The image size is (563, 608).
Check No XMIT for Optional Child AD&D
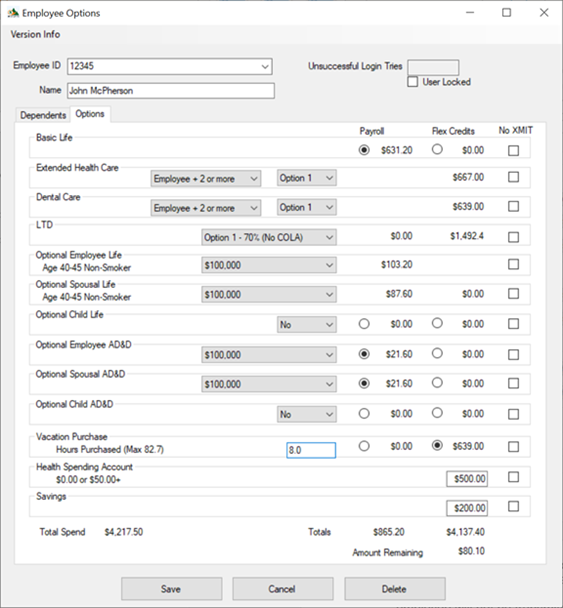coord(513,415)
